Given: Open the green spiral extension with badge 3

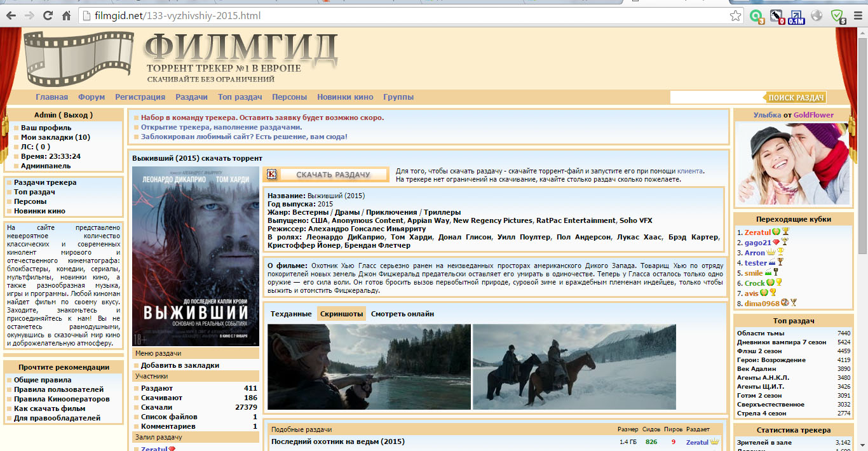Looking at the screenshot, I should click(x=757, y=17).
